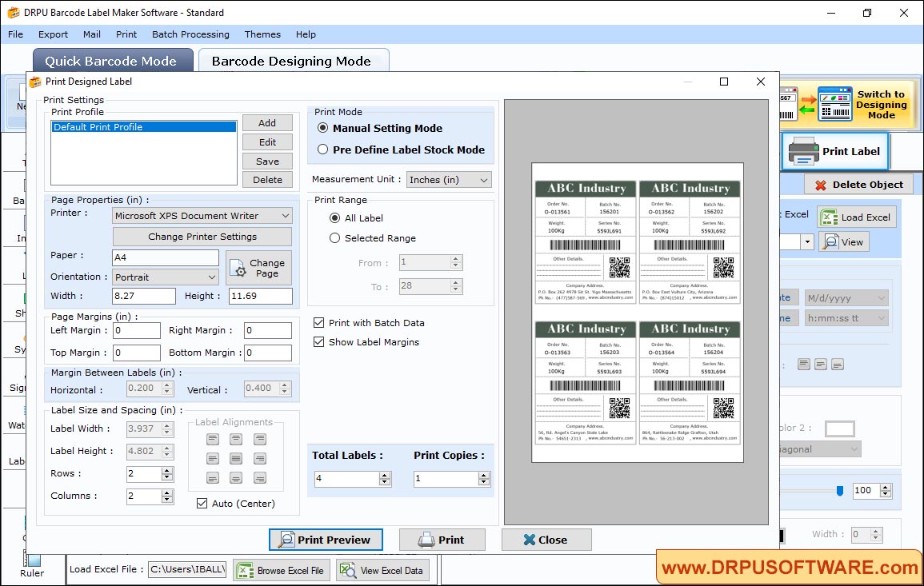Click the Save print profile button
924x586 pixels.
coord(267,161)
